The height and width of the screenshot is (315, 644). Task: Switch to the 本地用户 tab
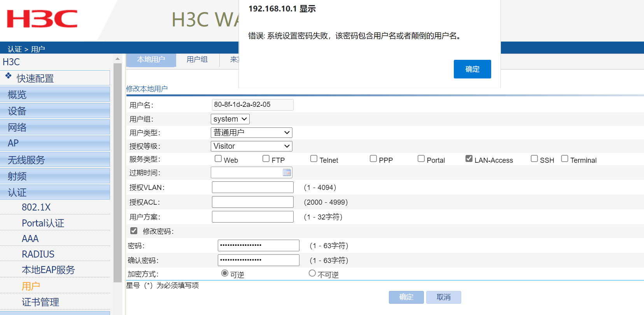pyautogui.click(x=151, y=60)
